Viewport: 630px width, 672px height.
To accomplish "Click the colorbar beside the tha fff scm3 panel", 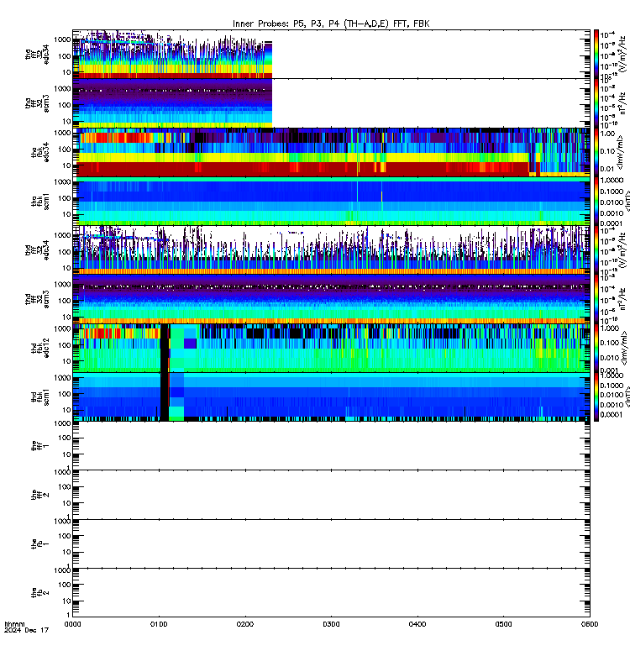I will coord(596,103).
